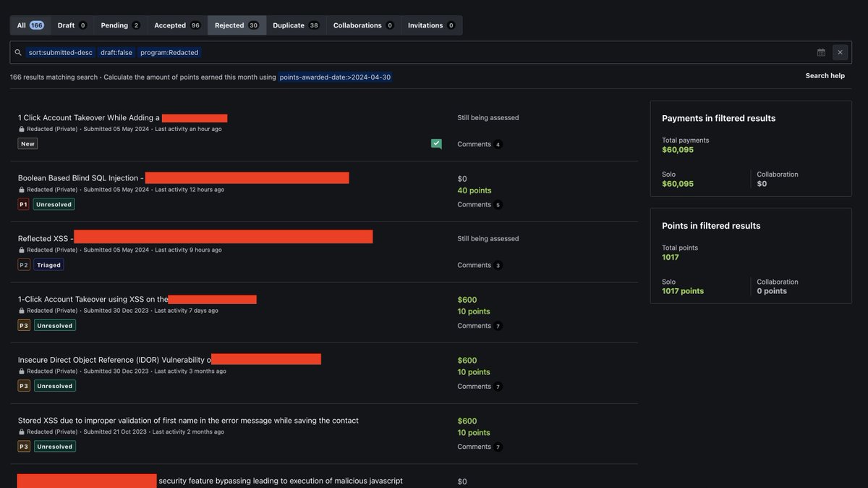The image size is (868, 488).
Task: Click the New status badge
Action: [27, 144]
